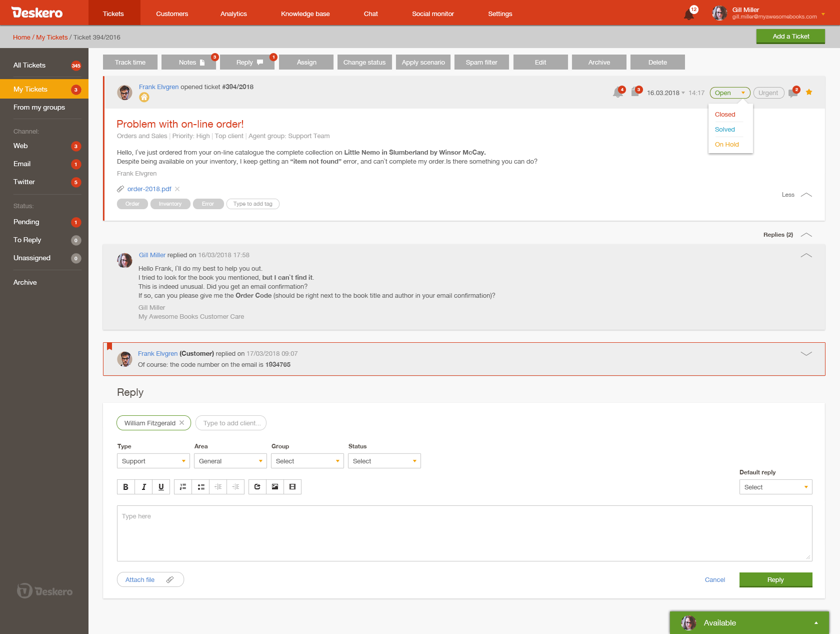
Task: Open the Type Support dropdown
Action: pos(153,461)
